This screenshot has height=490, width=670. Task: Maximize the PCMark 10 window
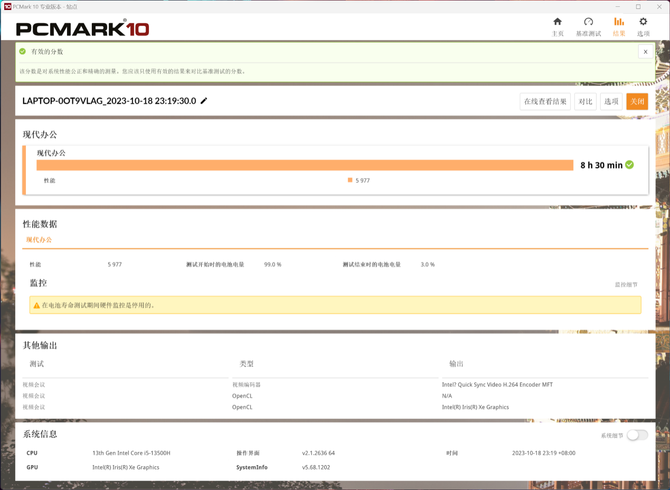click(638, 6)
